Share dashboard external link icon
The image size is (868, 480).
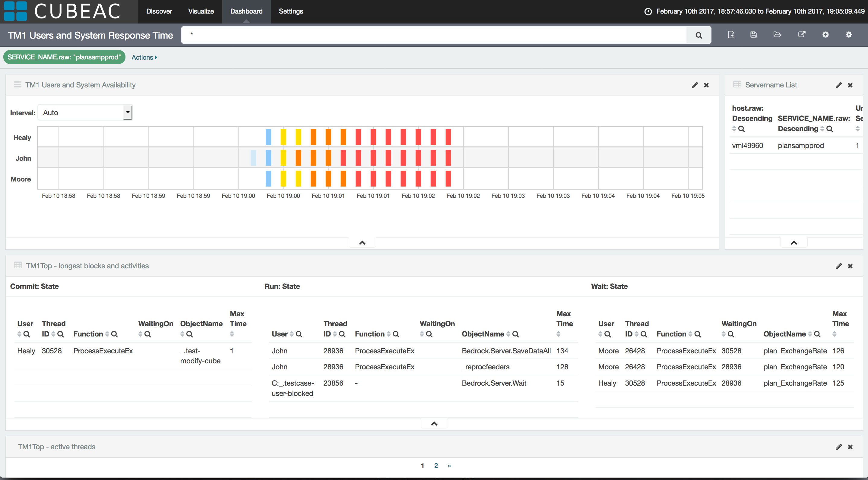point(802,35)
